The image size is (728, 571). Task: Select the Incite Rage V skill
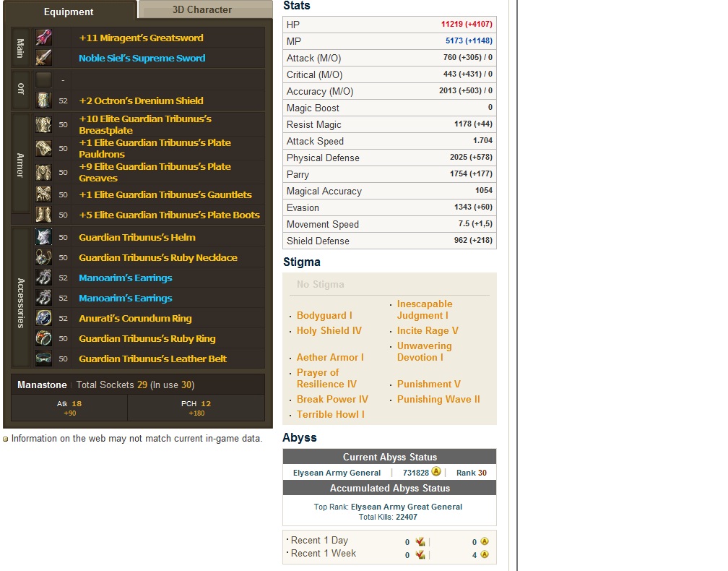click(428, 331)
